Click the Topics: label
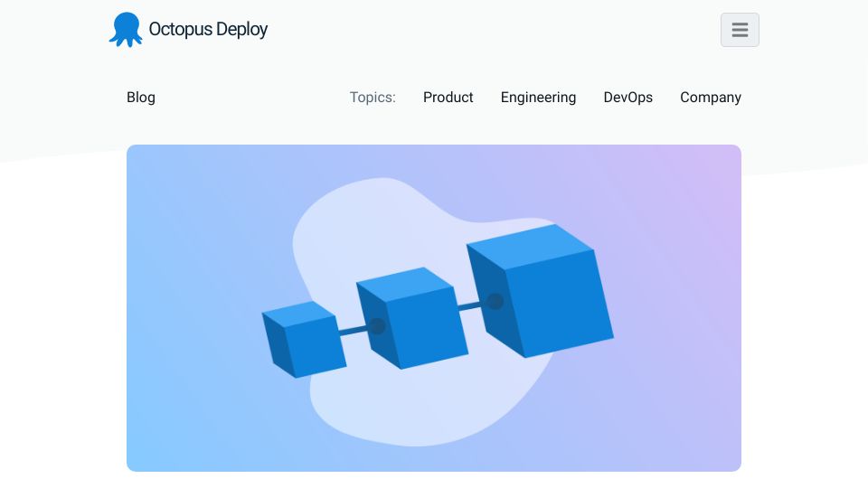The image size is (868, 488). [373, 98]
